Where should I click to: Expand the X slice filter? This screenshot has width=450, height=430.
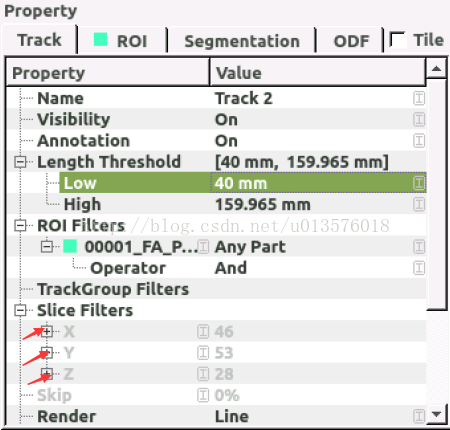(x=47, y=332)
